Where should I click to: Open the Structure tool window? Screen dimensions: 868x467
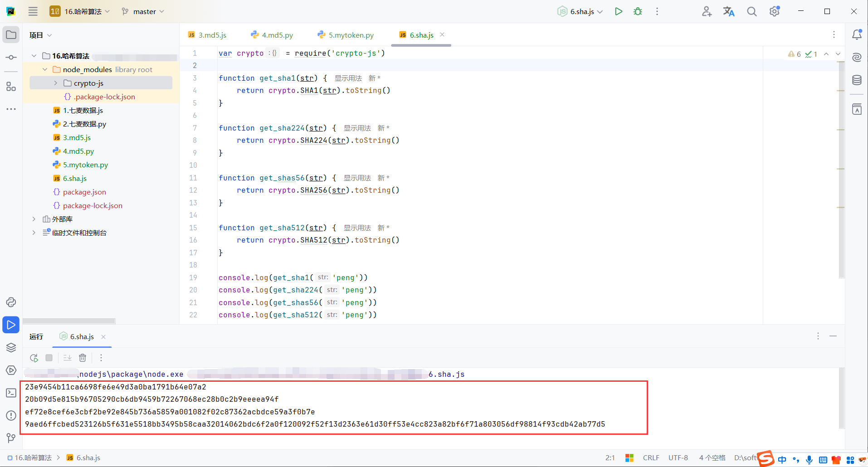[11, 87]
